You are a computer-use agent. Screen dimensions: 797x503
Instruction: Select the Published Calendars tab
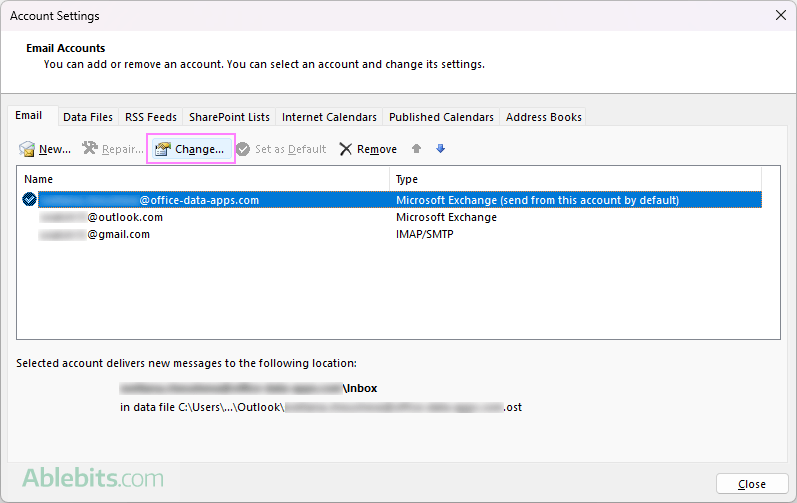(x=441, y=117)
